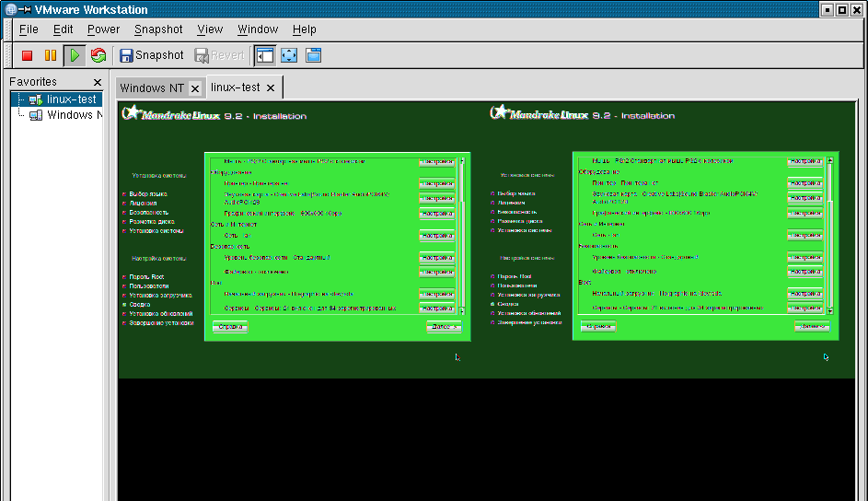Enter full screen mode via the four-arrows toolbar icon
This screenshot has width=868, height=501.
pos(289,55)
